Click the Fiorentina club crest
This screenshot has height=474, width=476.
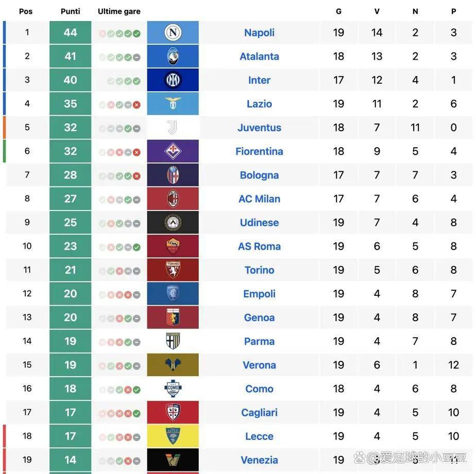pos(173,151)
